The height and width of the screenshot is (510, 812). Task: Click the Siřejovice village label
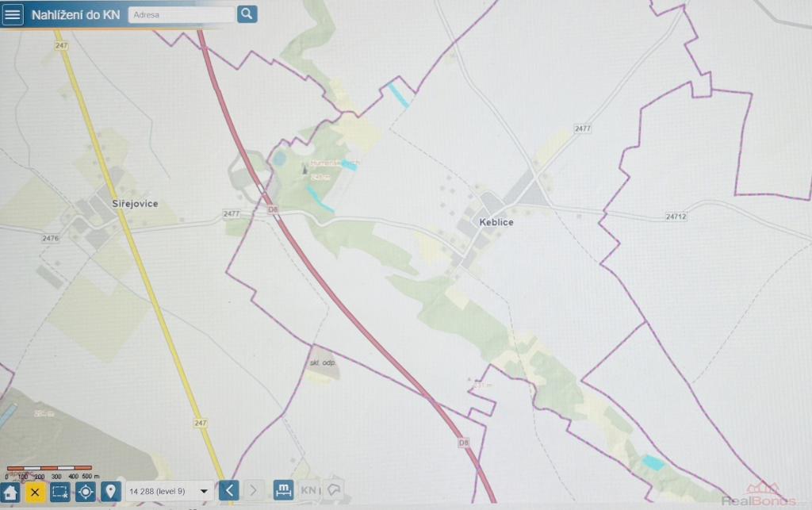(x=135, y=204)
